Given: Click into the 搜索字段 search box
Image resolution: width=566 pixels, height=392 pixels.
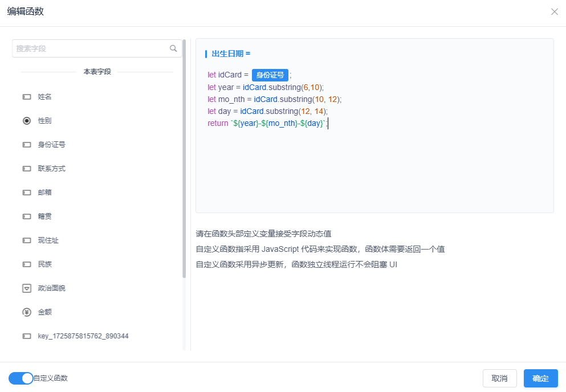Looking at the screenshot, I should pos(91,48).
